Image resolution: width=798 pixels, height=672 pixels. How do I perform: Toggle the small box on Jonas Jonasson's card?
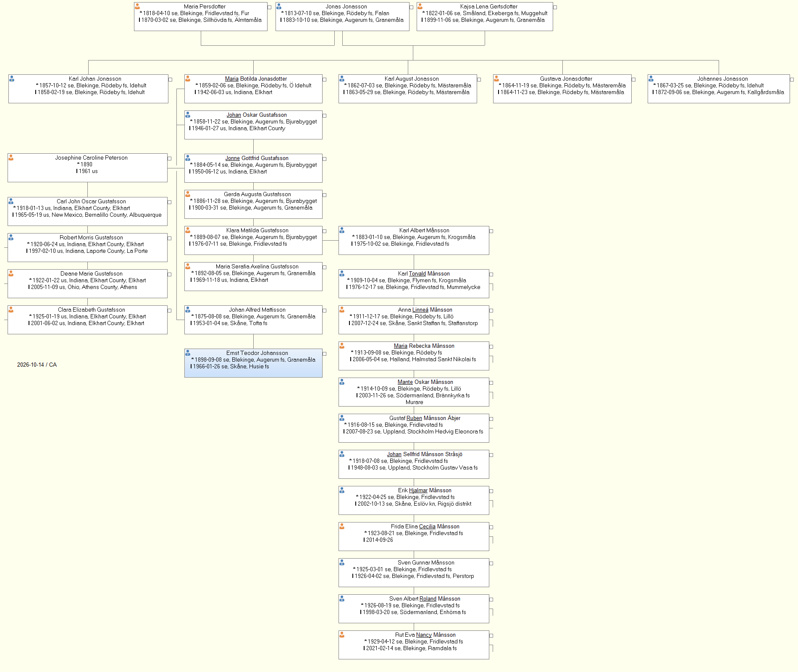pos(411,7)
